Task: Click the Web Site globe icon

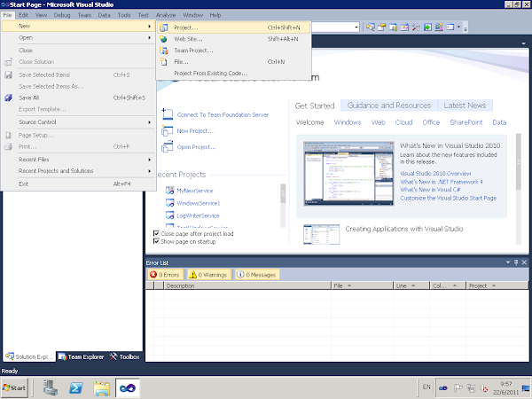Action: click(x=163, y=39)
